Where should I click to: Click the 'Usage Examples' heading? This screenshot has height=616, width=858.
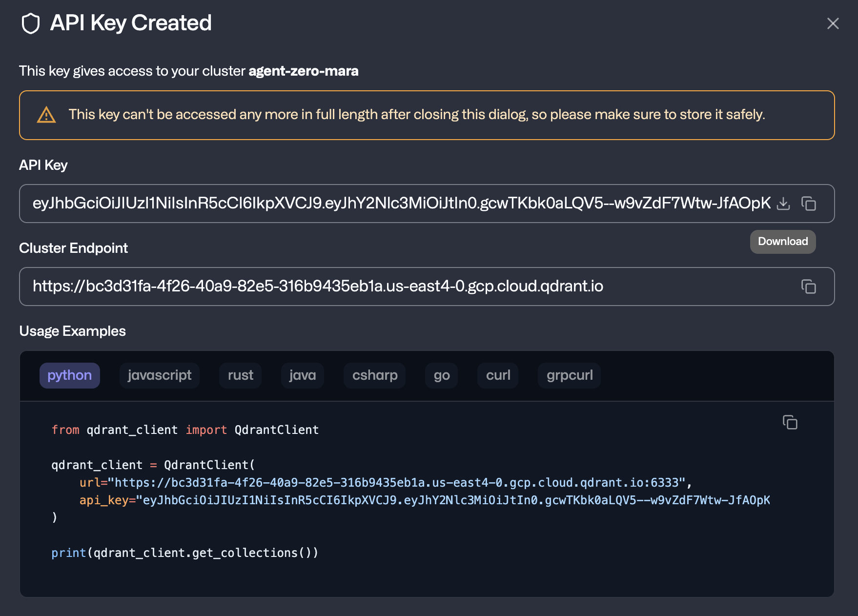click(x=73, y=331)
